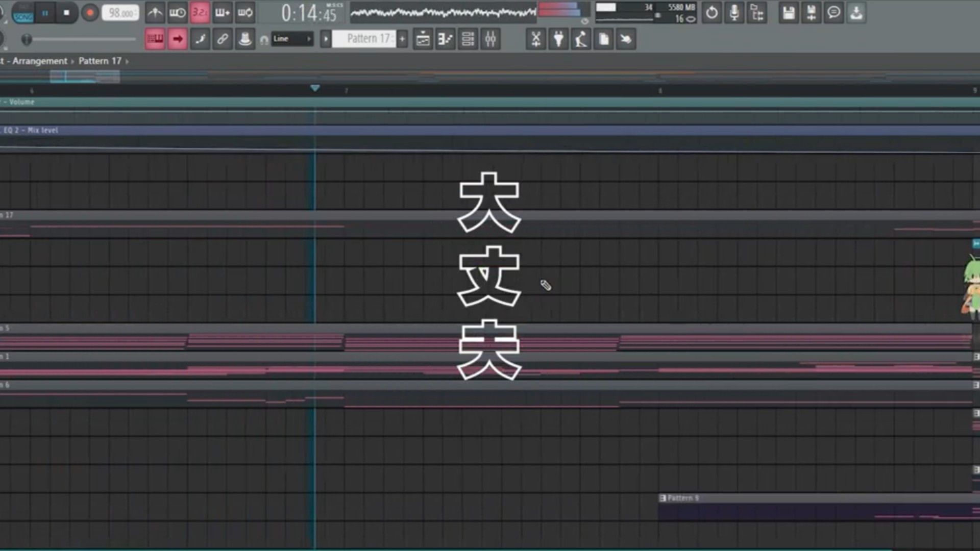Save the project with floppy icon
This screenshot has height=551, width=980.
(789, 13)
